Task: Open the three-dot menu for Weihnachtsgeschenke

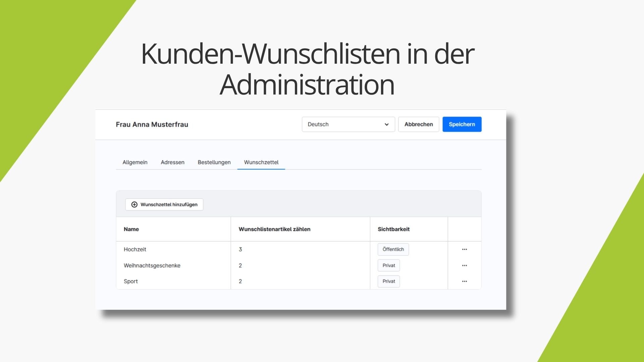Action: (x=465, y=265)
